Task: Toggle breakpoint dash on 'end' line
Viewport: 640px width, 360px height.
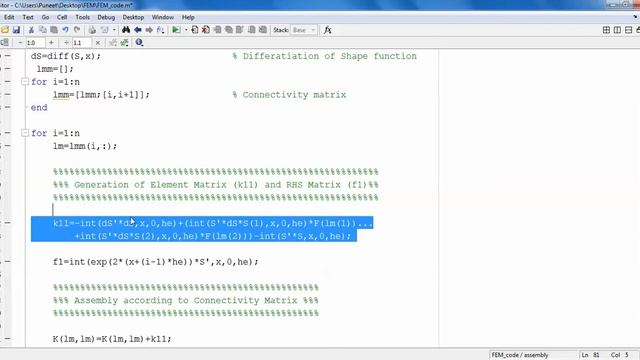Action: tap(8, 107)
